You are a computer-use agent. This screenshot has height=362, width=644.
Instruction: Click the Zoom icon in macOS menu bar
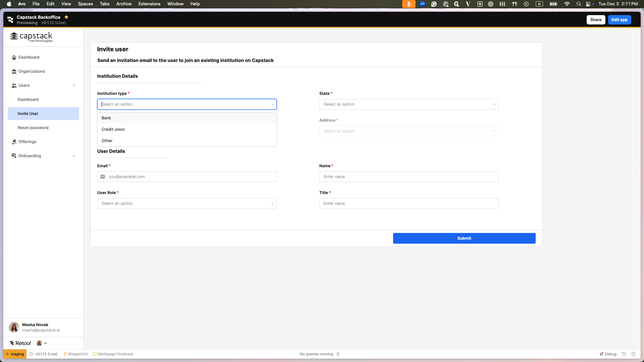(x=422, y=4)
